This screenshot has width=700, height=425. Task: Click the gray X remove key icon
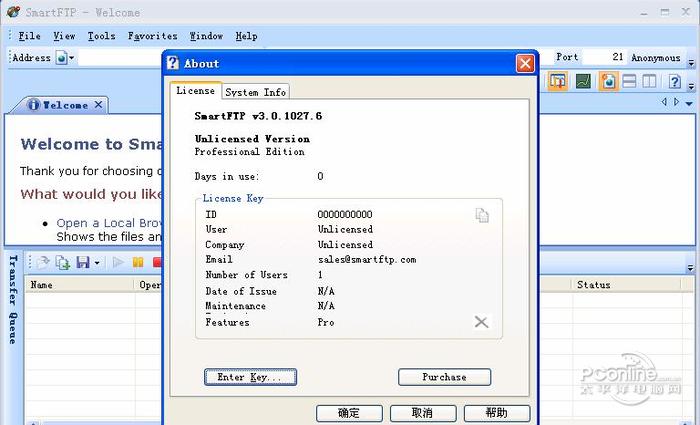481,321
